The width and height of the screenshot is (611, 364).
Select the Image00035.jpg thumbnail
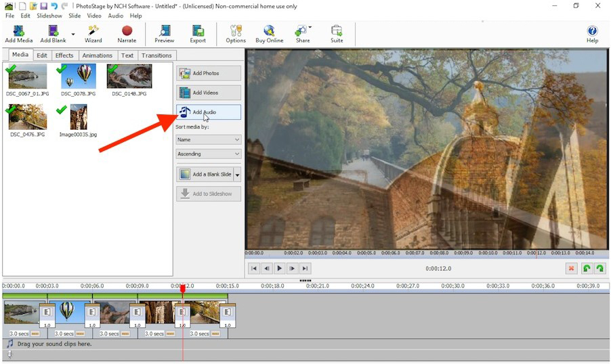(79, 117)
